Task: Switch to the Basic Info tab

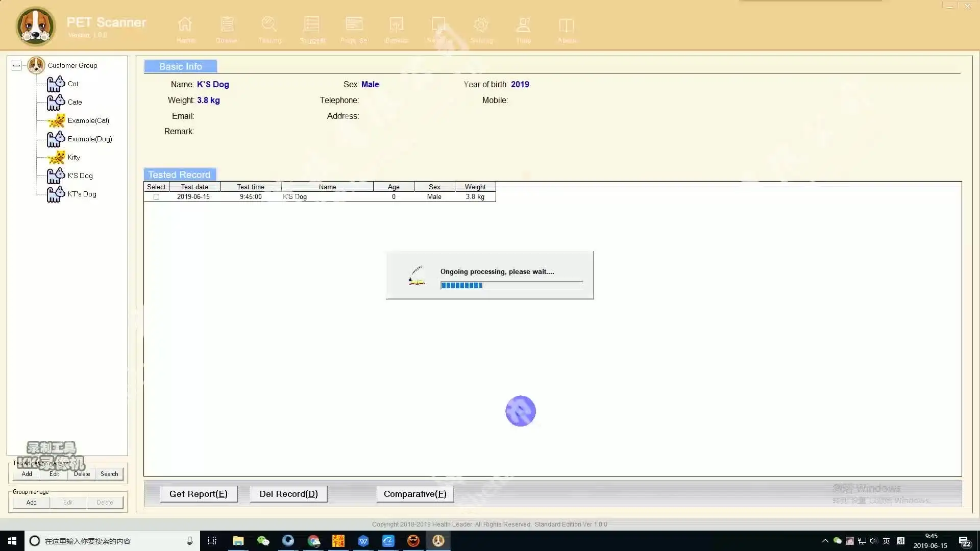Action: tap(180, 66)
